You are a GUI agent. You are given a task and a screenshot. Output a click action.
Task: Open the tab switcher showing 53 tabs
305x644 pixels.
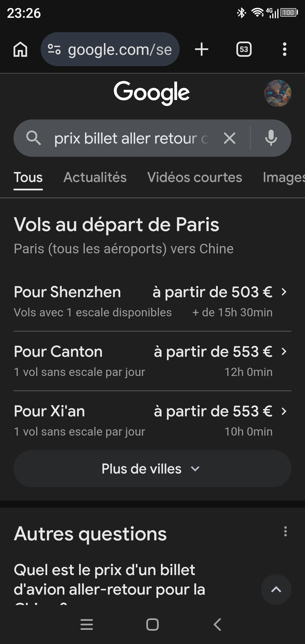(244, 49)
